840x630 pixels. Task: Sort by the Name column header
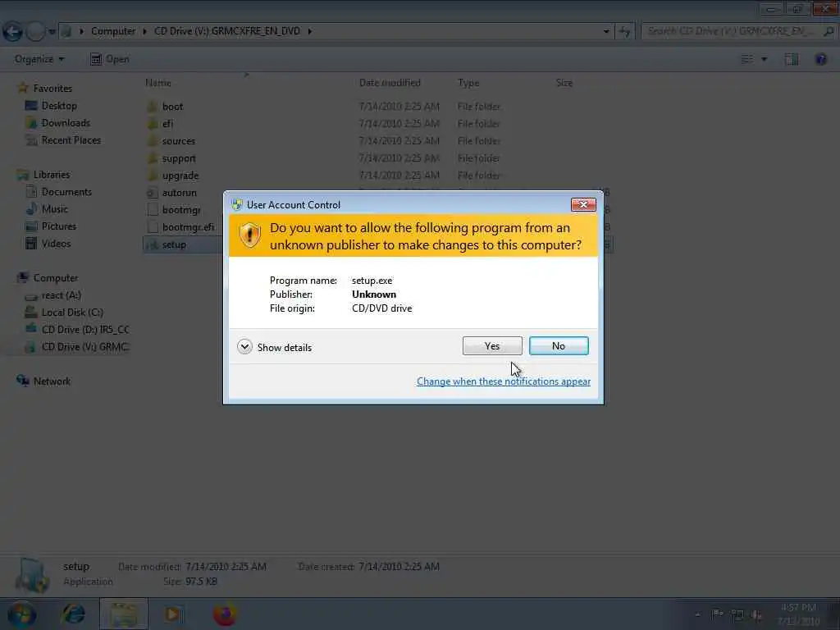tap(158, 83)
